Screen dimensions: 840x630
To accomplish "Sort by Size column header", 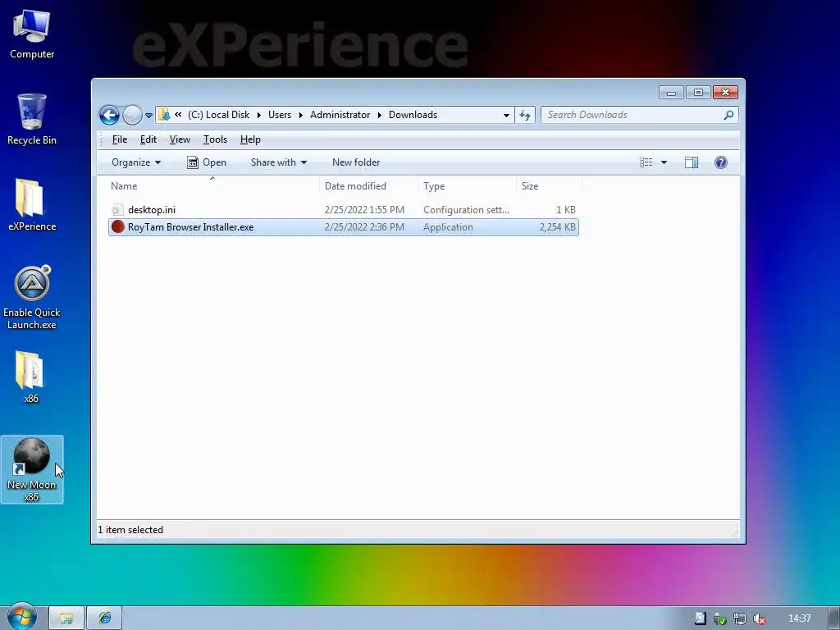I will tap(549, 186).
